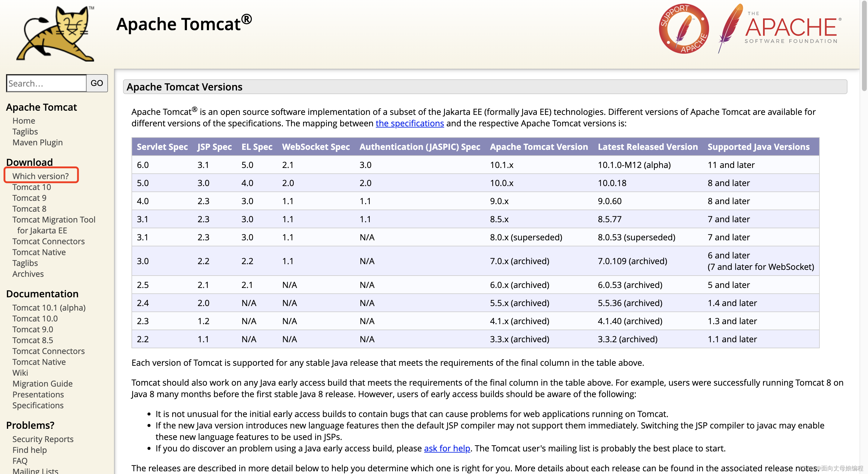
Task: Open the Home sidebar link
Action: point(24,121)
